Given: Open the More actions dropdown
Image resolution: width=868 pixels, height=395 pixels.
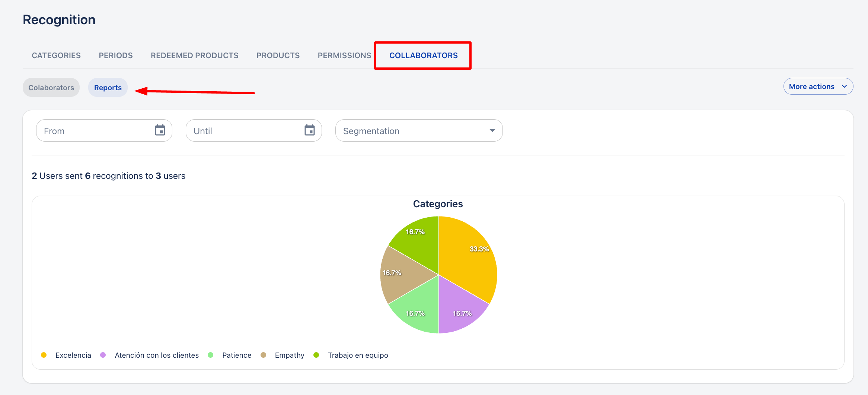Looking at the screenshot, I should (811, 86).
